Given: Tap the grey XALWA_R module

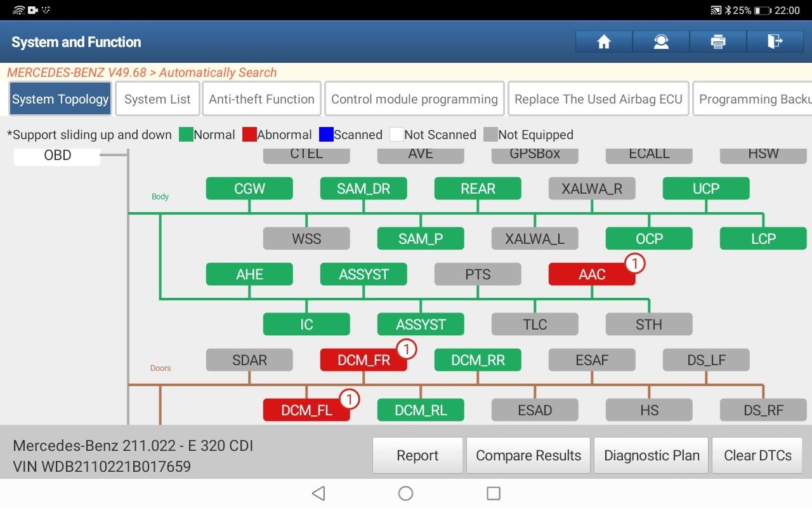Looking at the screenshot, I should 592,189.
